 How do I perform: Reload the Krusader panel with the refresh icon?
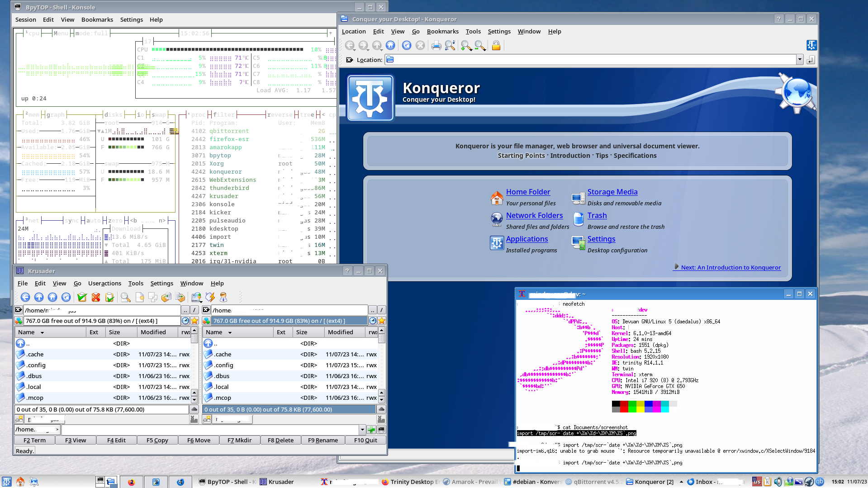pos(66,297)
